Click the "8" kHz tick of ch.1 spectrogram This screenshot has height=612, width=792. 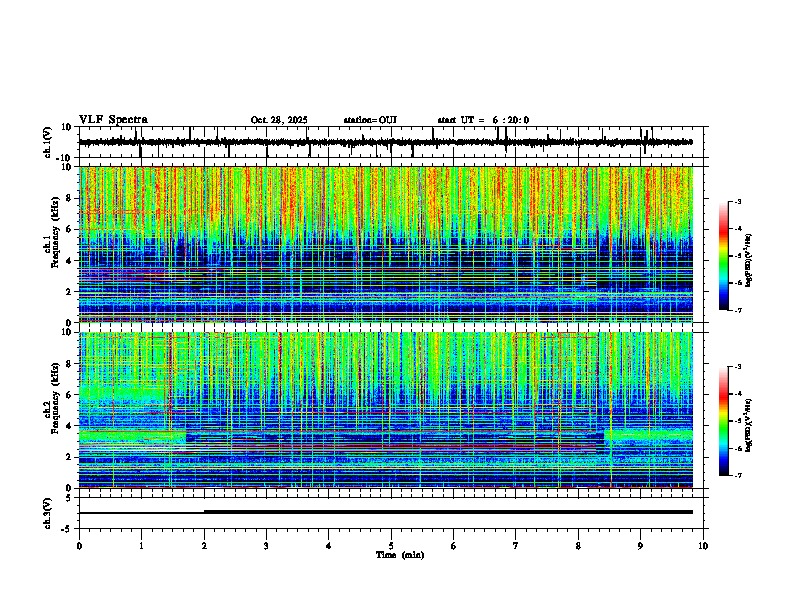70,198
